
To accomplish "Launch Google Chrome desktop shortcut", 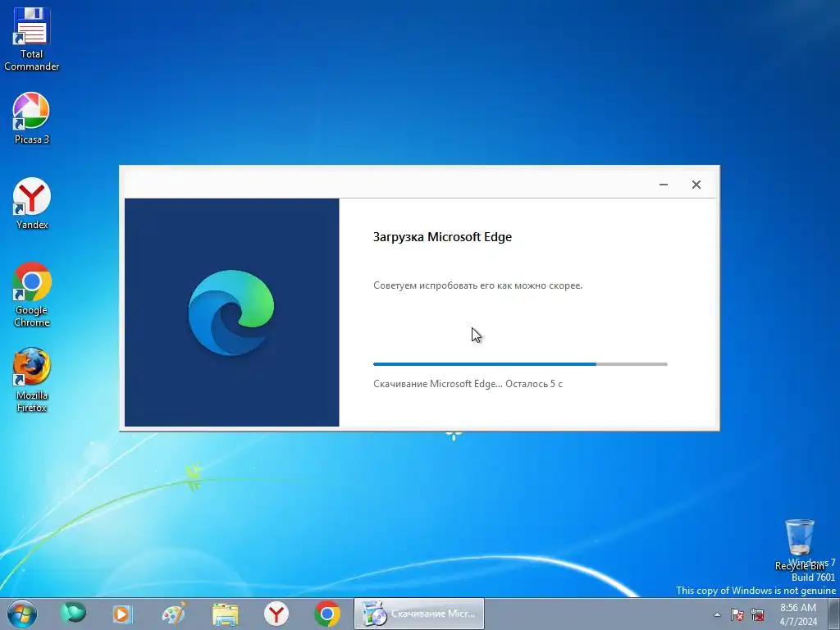I will point(32,294).
